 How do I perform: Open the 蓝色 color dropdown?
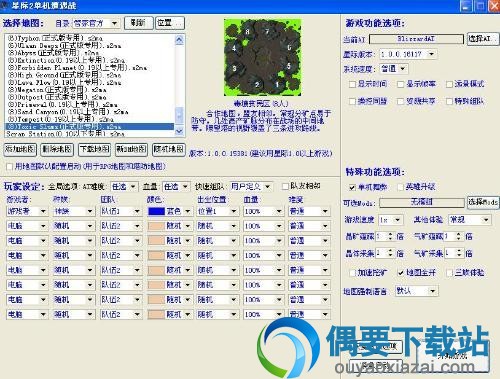tap(169, 211)
